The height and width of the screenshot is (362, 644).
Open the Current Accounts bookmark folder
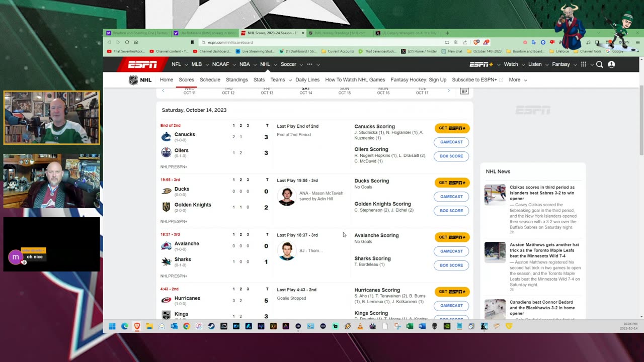[338, 51]
